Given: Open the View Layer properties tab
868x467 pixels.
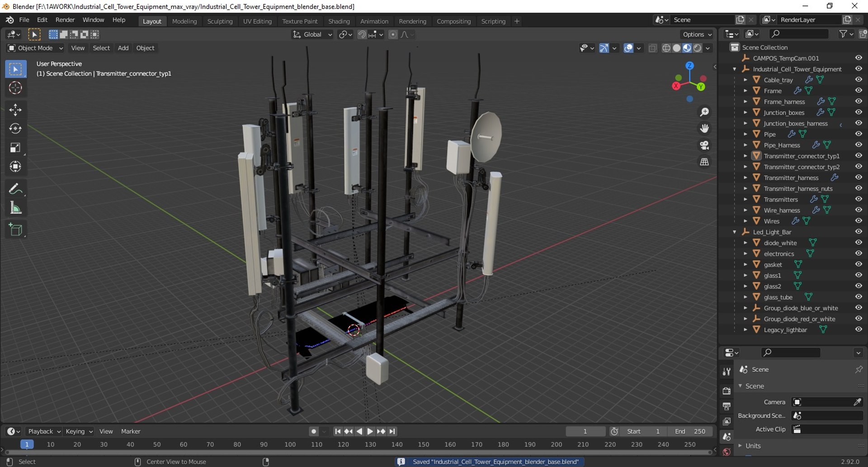Looking at the screenshot, I should click(726, 421).
